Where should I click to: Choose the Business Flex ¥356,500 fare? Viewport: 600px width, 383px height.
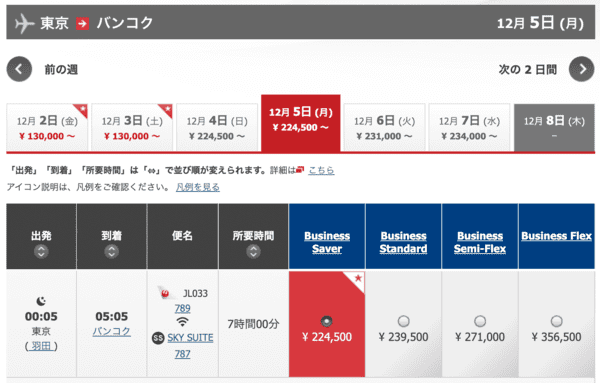(x=556, y=321)
